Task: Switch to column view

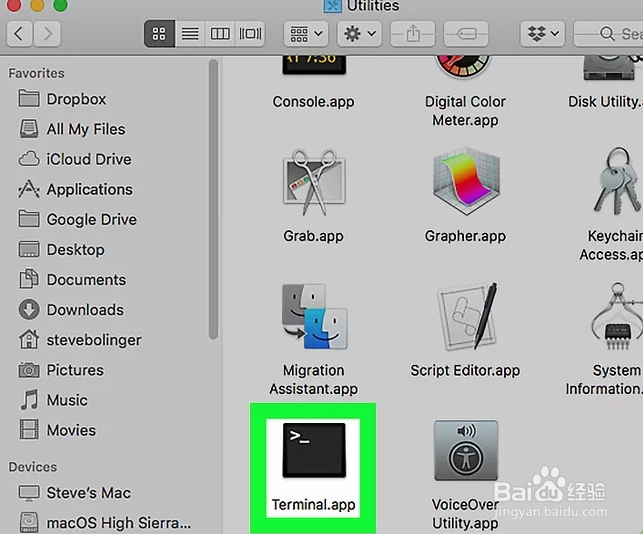Action: tap(220, 33)
